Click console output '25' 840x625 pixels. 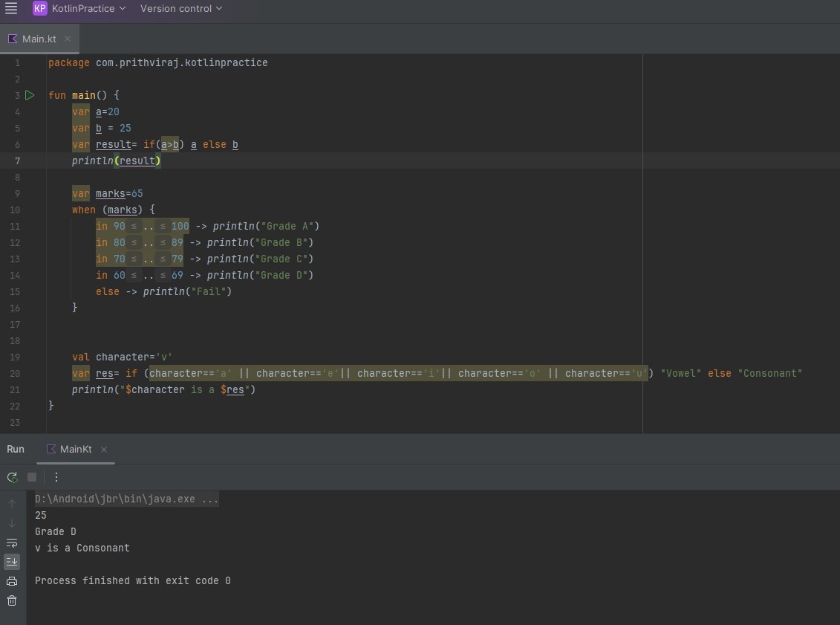coord(41,515)
